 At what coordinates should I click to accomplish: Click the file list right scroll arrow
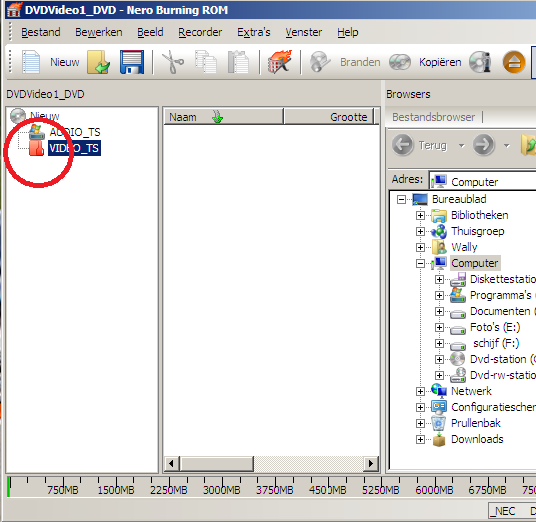point(371,464)
